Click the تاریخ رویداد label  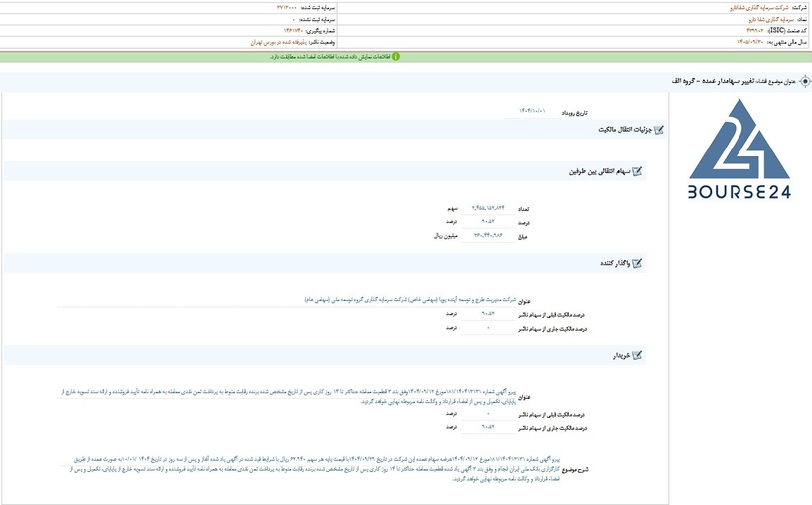point(574,113)
